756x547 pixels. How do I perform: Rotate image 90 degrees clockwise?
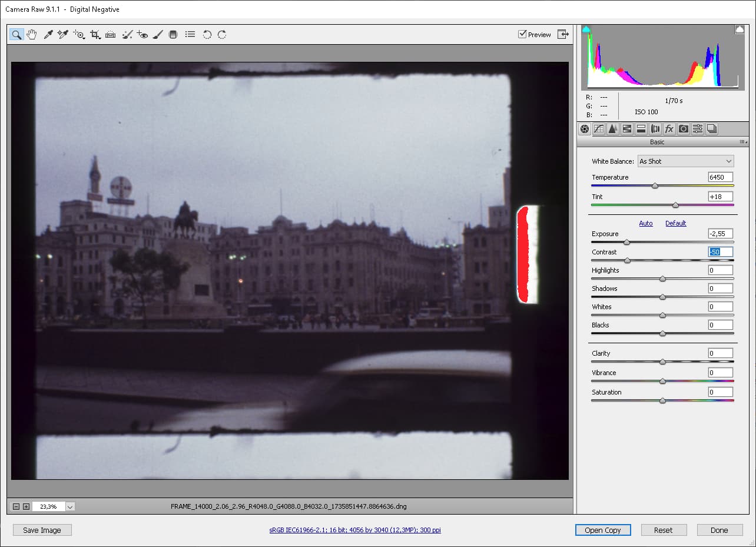point(222,35)
